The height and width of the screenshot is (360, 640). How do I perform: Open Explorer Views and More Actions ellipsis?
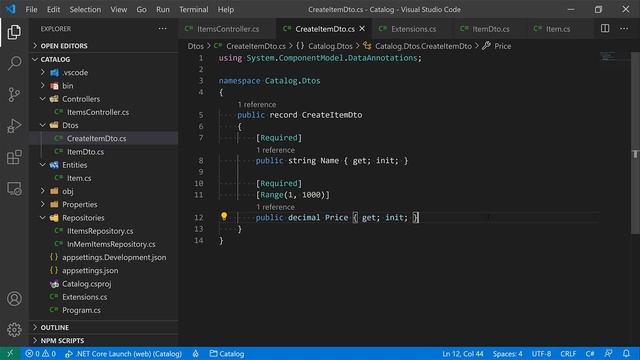click(162, 29)
